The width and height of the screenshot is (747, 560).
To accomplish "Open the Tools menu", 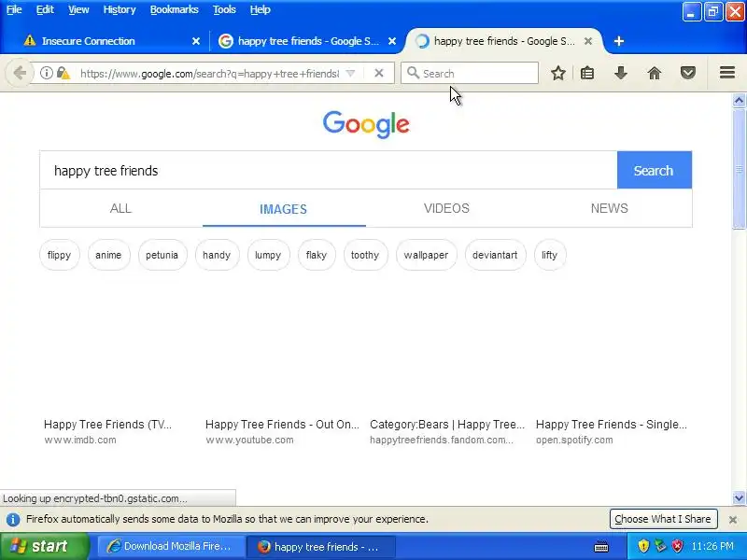I will tap(224, 9).
